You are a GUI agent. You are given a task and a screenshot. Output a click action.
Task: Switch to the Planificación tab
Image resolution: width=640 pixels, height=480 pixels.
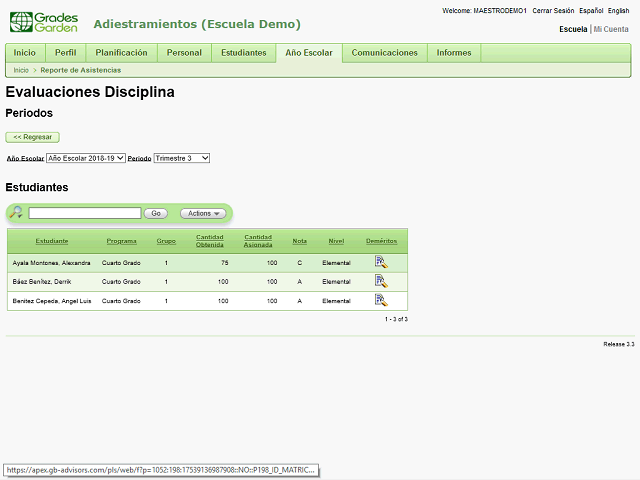coord(121,53)
